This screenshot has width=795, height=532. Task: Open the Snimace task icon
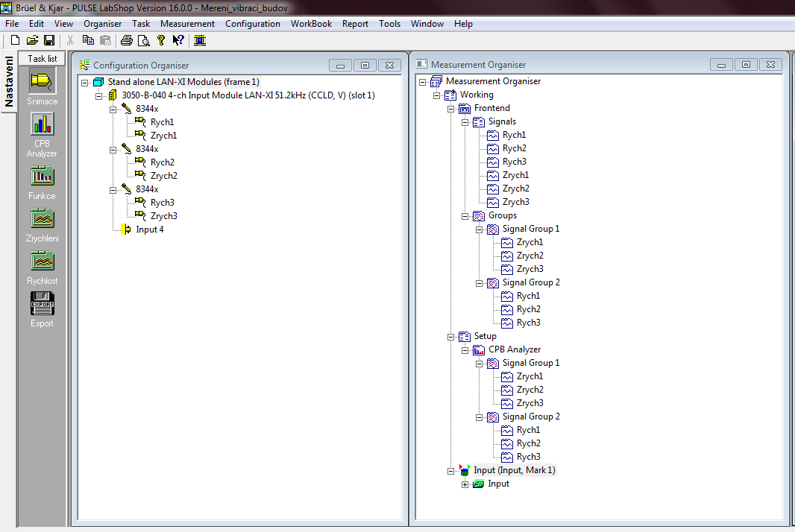pyautogui.click(x=42, y=81)
